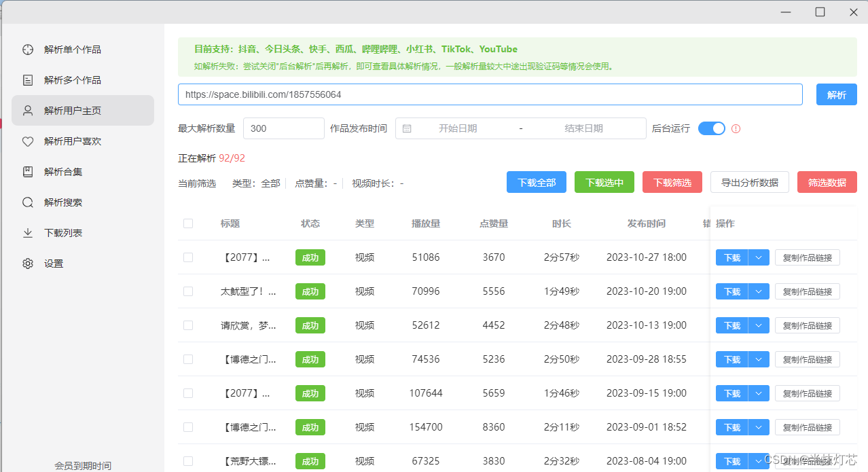Screen dimensions: 868x472
Task: Click the blue 解析 button
Action: (837, 94)
